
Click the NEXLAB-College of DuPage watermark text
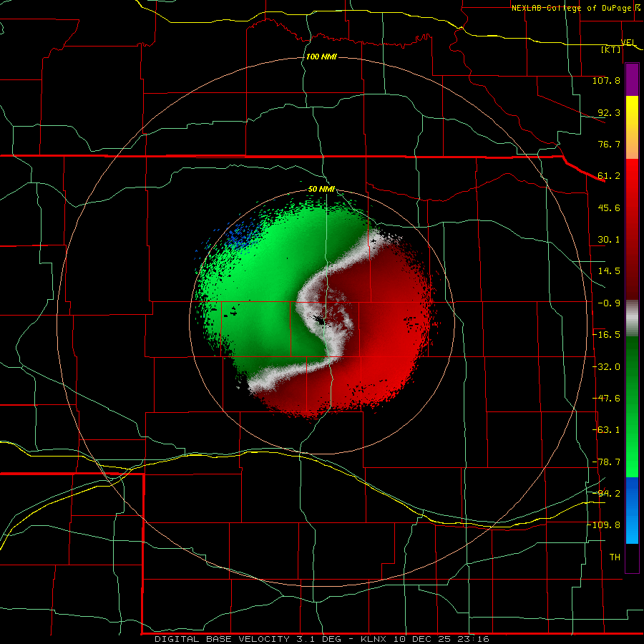(x=575, y=8)
